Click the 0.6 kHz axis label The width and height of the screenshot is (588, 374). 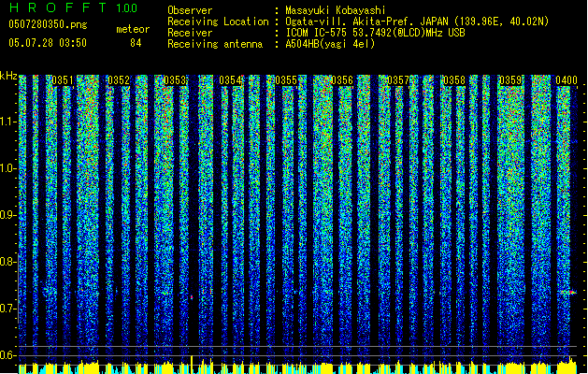pos(8,355)
